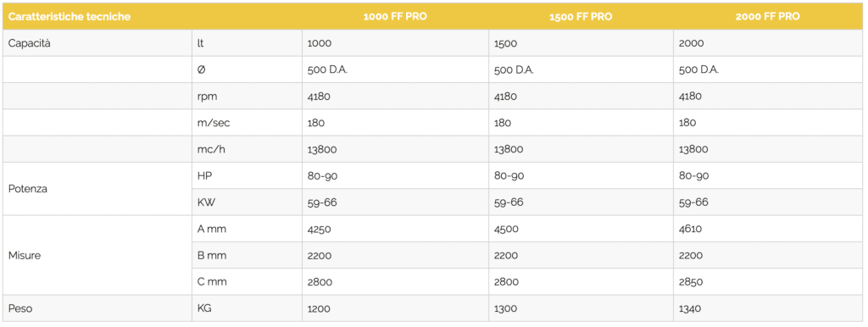The width and height of the screenshot is (868, 327).
Task: Select the 1500 FF PRO column header
Action: click(x=581, y=17)
